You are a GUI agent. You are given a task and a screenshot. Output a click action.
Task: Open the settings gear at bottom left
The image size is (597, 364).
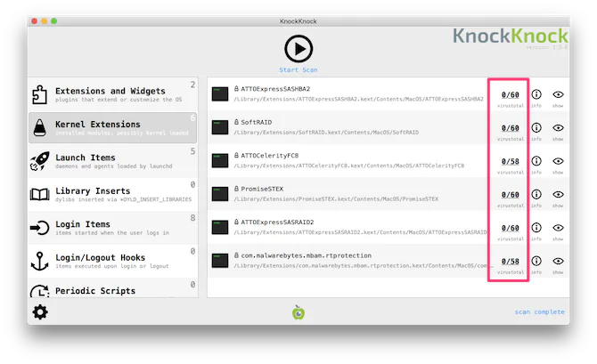pyautogui.click(x=40, y=312)
